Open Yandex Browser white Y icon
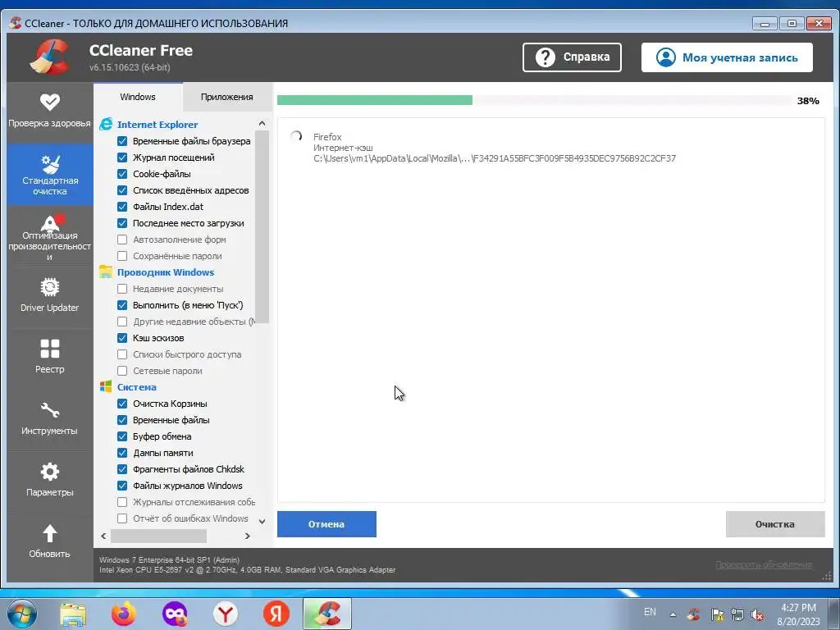 (226, 614)
